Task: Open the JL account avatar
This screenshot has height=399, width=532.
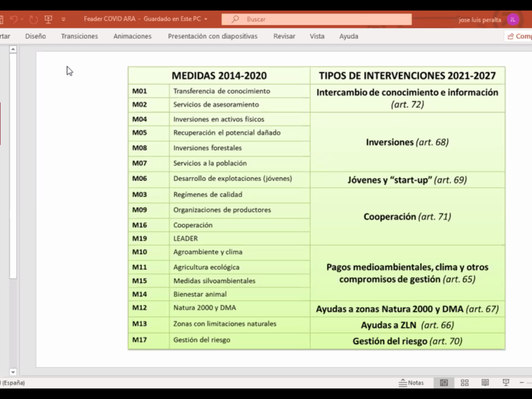Action: [513, 20]
